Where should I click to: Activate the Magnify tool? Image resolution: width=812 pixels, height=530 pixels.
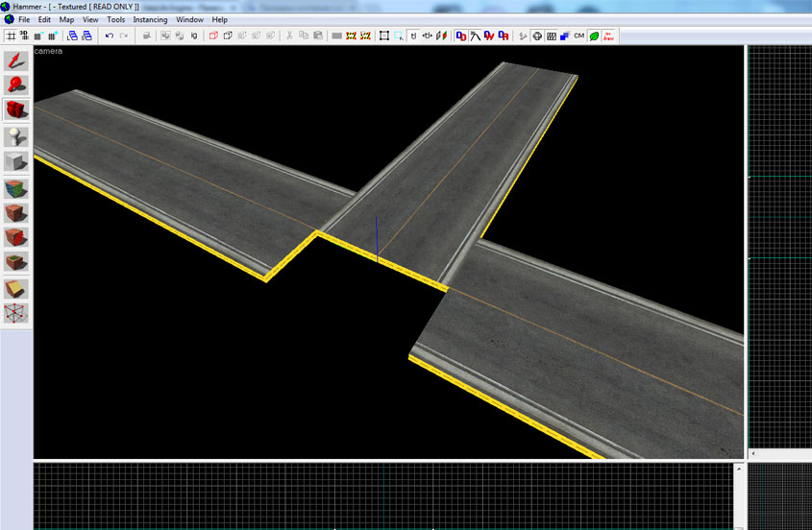coord(16,85)
